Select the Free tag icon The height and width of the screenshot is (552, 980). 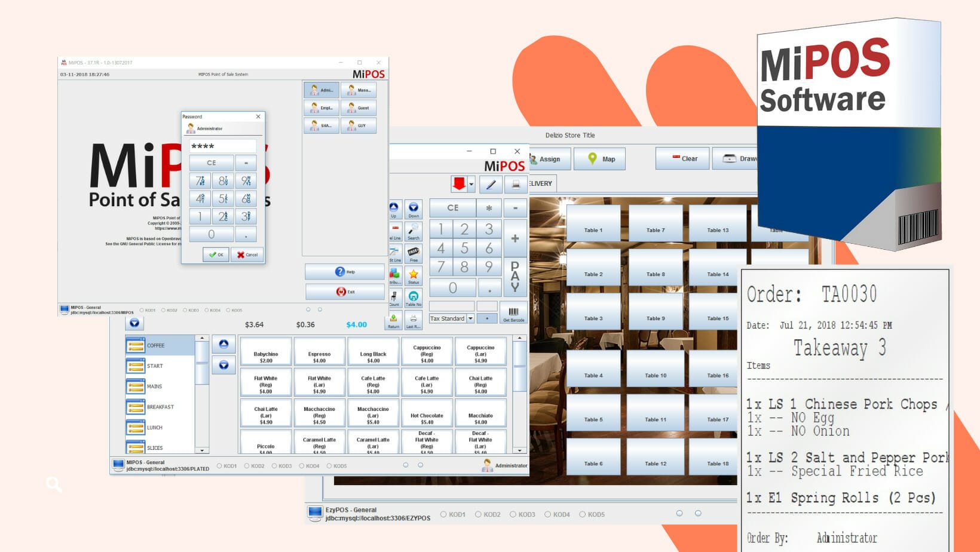[x=414, y=253]
